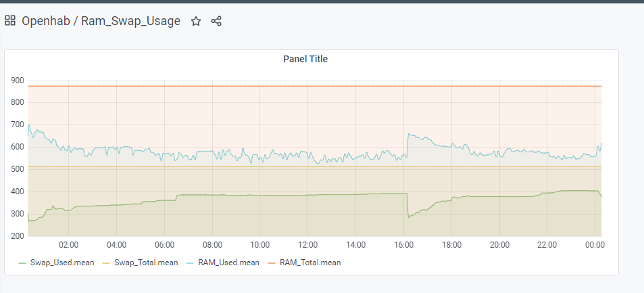
Task: Click the Ram_Swap_Usage dashboard name
Action: coord(130,21)
